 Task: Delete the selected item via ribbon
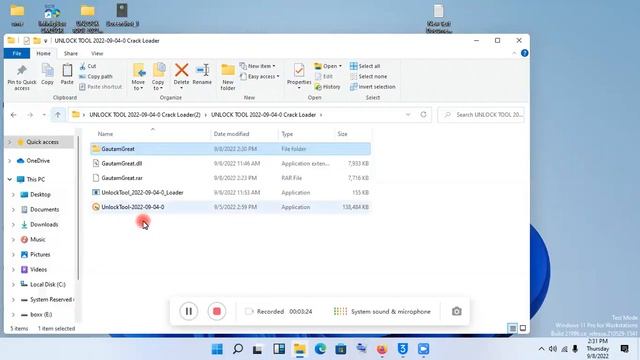point(181,76)
